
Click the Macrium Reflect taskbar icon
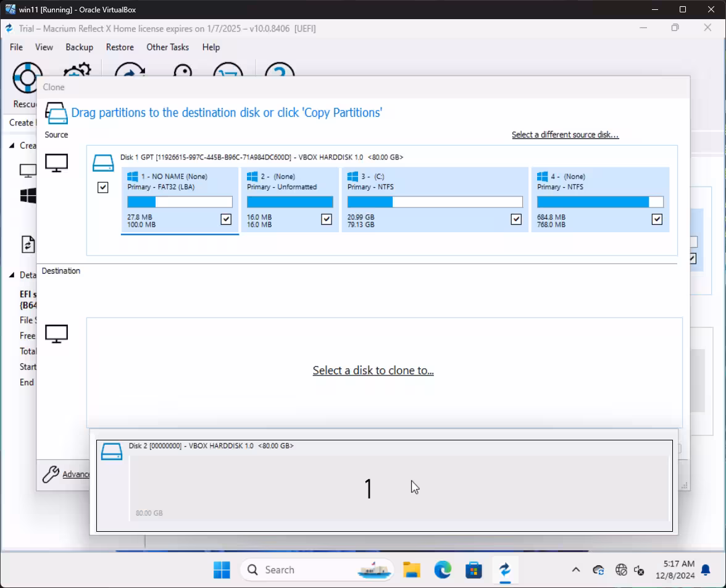tap(505, 570)
